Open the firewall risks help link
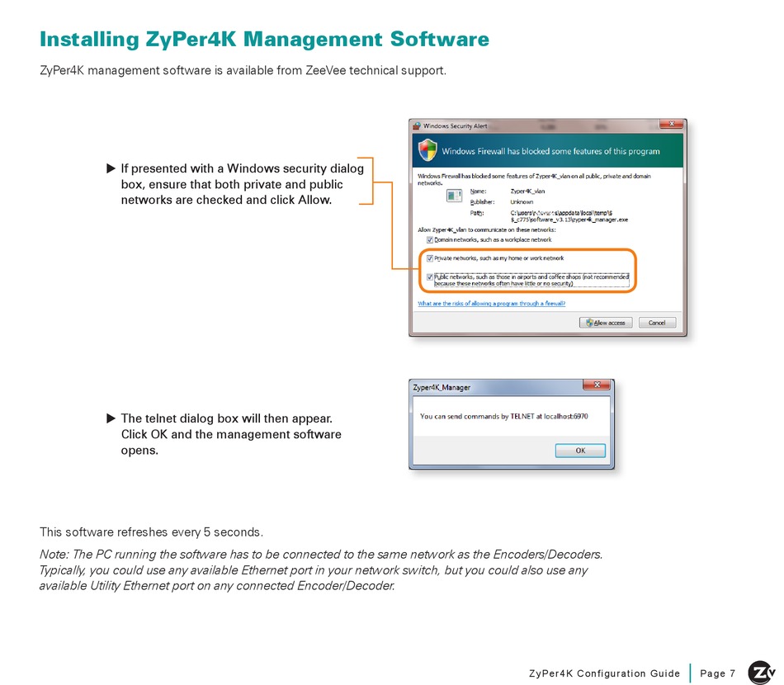 492,304
